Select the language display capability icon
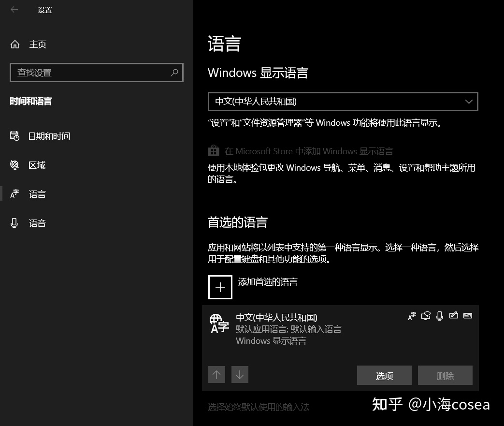 [x=412, y=316]
